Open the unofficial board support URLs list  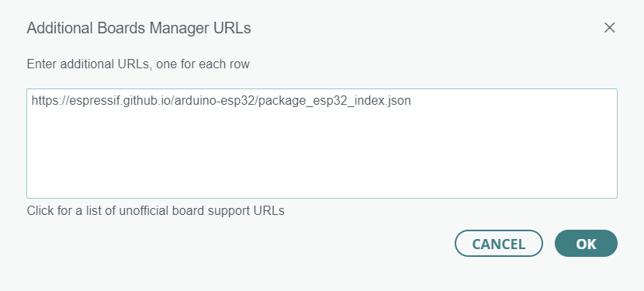155,211
